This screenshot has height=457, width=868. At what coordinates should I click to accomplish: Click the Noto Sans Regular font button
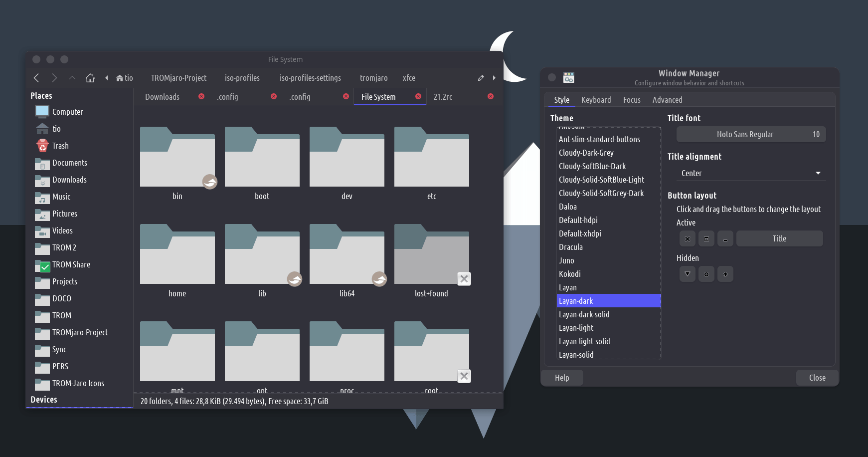point(750,134)
